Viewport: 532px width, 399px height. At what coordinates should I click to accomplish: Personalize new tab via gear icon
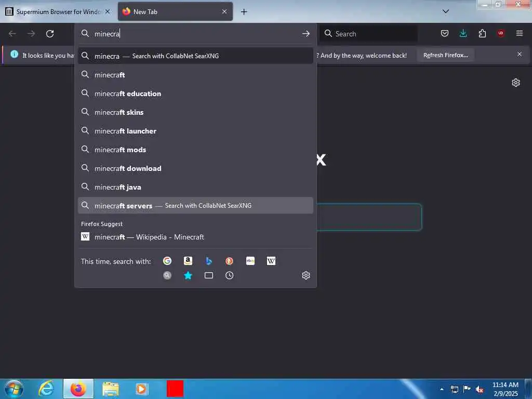click(x=516, y=83)
